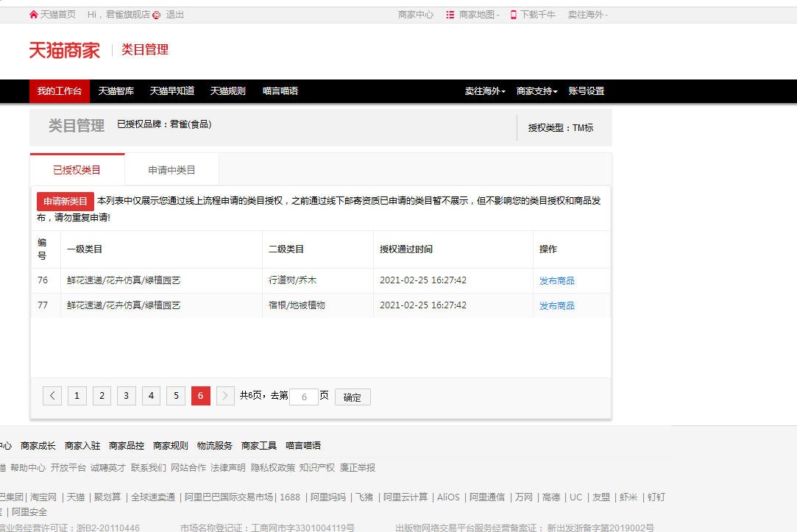Open the footer 喵言喵语 link
797x532 pixels.
pyautogui.click(x=303, y=446)
